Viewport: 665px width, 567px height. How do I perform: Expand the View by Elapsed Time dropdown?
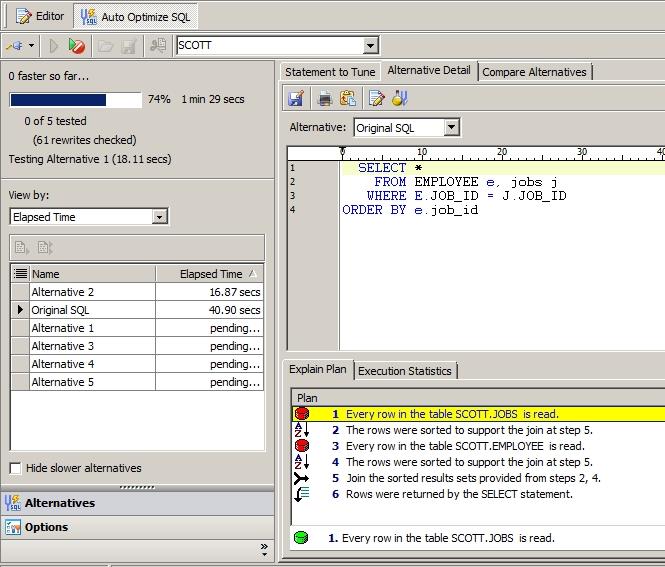tap(160, 217)
